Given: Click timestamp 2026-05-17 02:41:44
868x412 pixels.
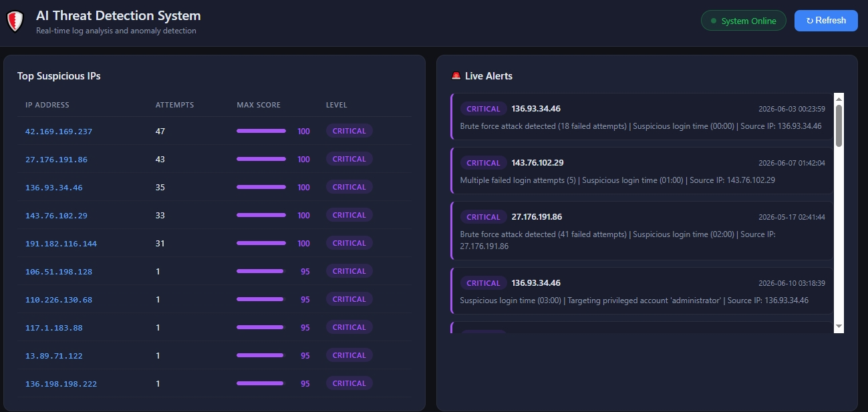Looking at the screenshot, I should click(792, 217).
